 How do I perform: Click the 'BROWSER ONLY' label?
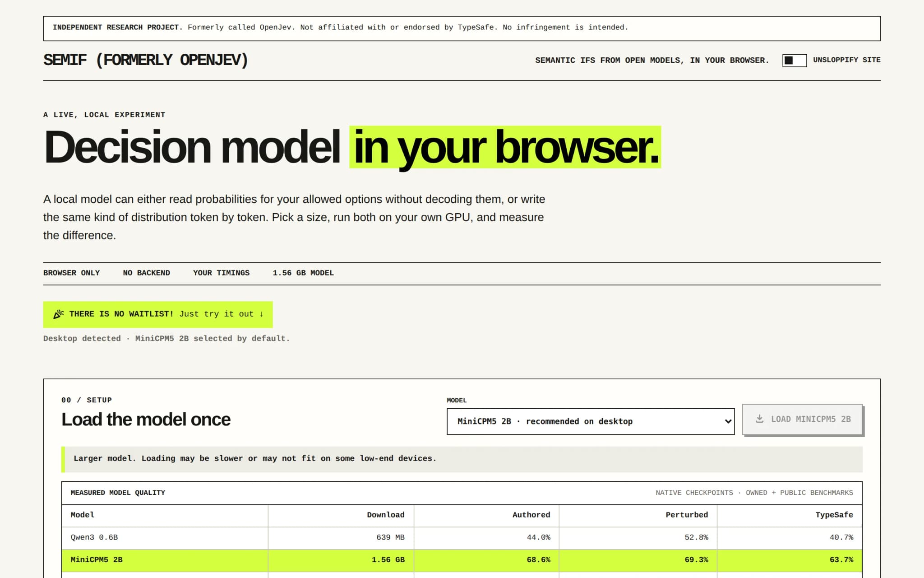point(72,273)
